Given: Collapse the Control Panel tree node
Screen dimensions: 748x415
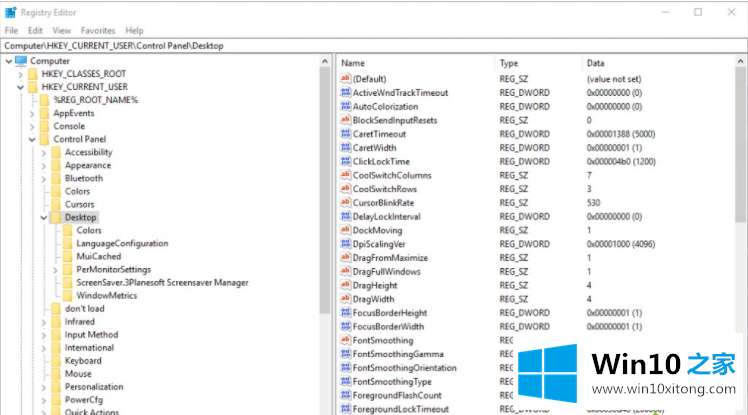Looking at the screenshot, I should [32, 139].
